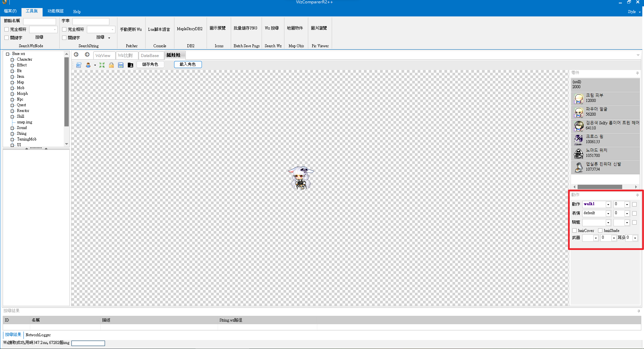Click the MapleStoryDB2 button
Image resolution: width=644 pixels, height=349 pixels.
tap(190, 29)
